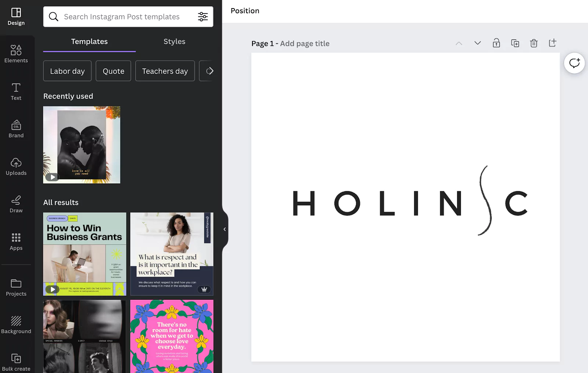Image resolution: width=588 pixels, height=373 pixels.
Task: Switch to the Styles tab
Action: (174, 42)
